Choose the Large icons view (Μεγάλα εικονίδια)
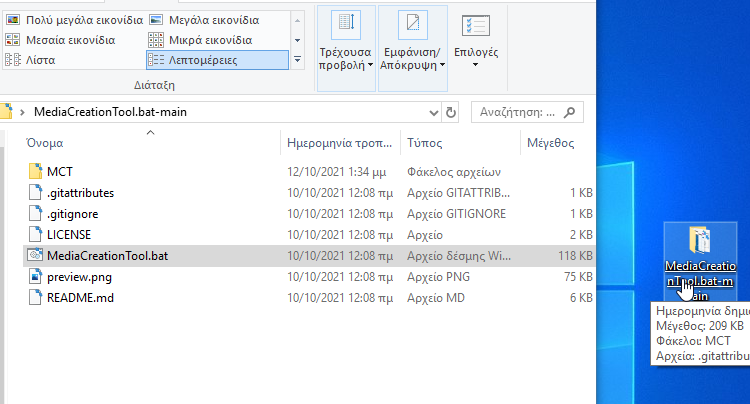Image resolution: width=750 pixels, height=404 pixels. pyautogui.click(x=205, y=20)
